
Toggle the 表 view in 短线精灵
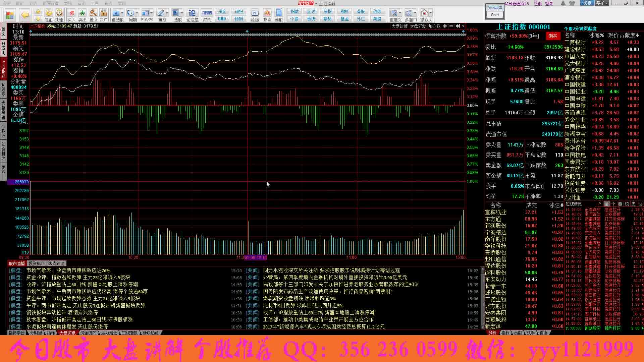pos(633,204)
